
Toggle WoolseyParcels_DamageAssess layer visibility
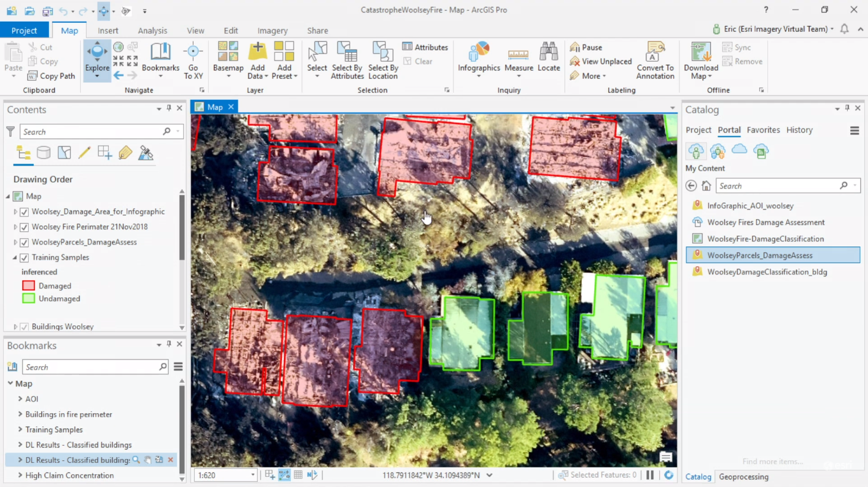point(24,242)
